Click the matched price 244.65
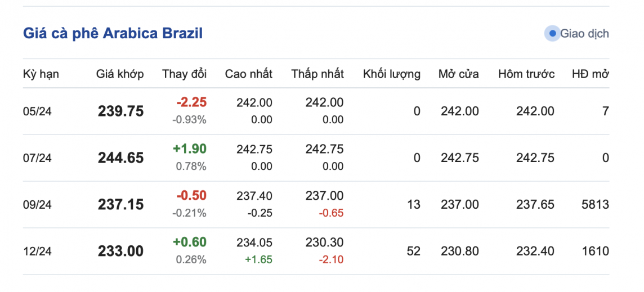The width and height of the screenshot is (644, 292). (120, 158)
